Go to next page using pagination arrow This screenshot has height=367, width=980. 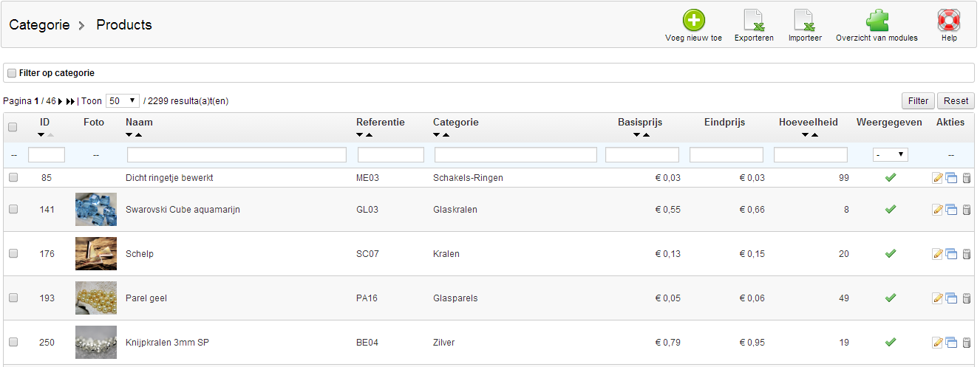60,101
